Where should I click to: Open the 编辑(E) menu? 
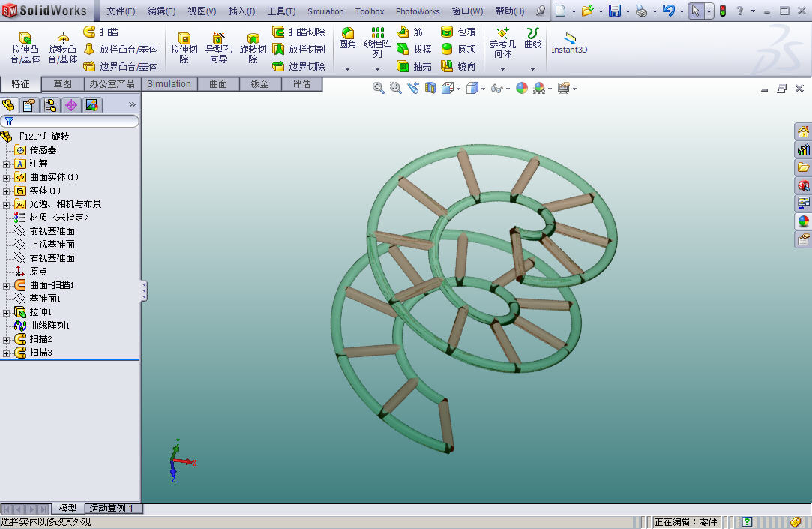[x=161, y=11]
